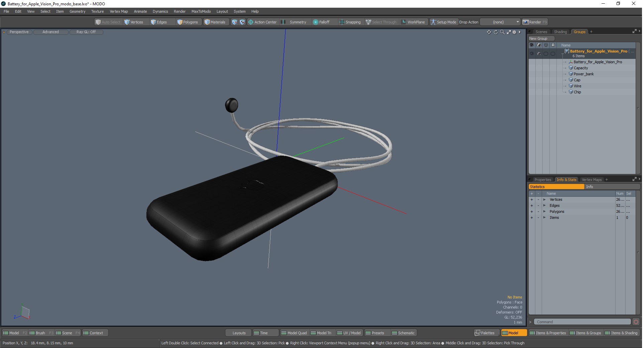The width and height of the screenshot is (644, 348).
Task: Toggle render camera for Battery group
Action: pos(539,54)
